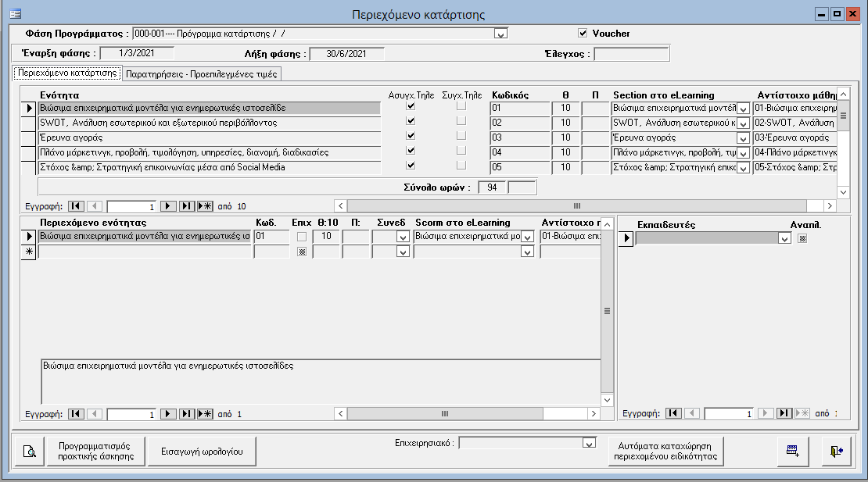Go to first record in units navigator
This screenshot has height=482, width=868.
tap(76, 206)
